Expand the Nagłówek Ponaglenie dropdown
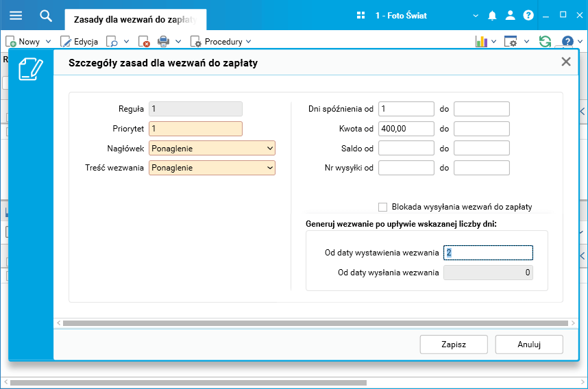 269,149
